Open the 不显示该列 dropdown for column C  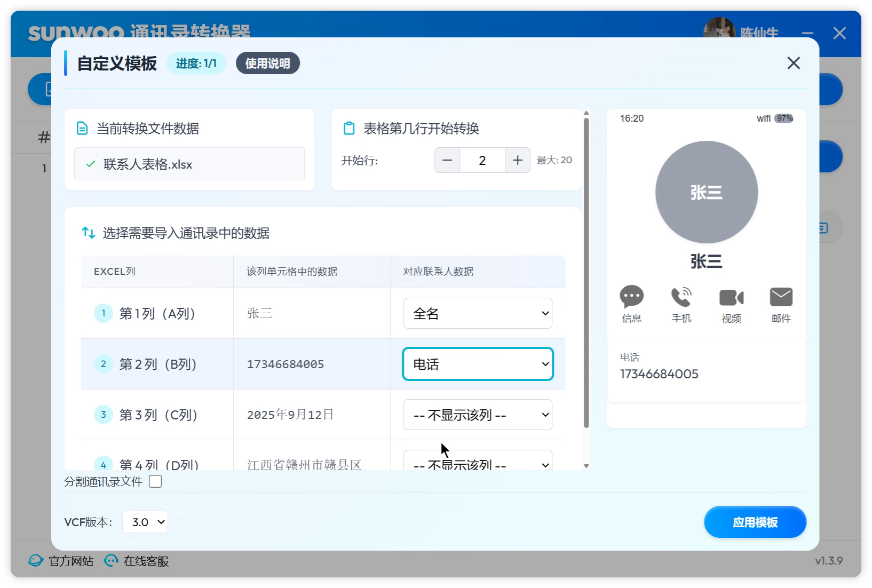[x=477, y=415]
